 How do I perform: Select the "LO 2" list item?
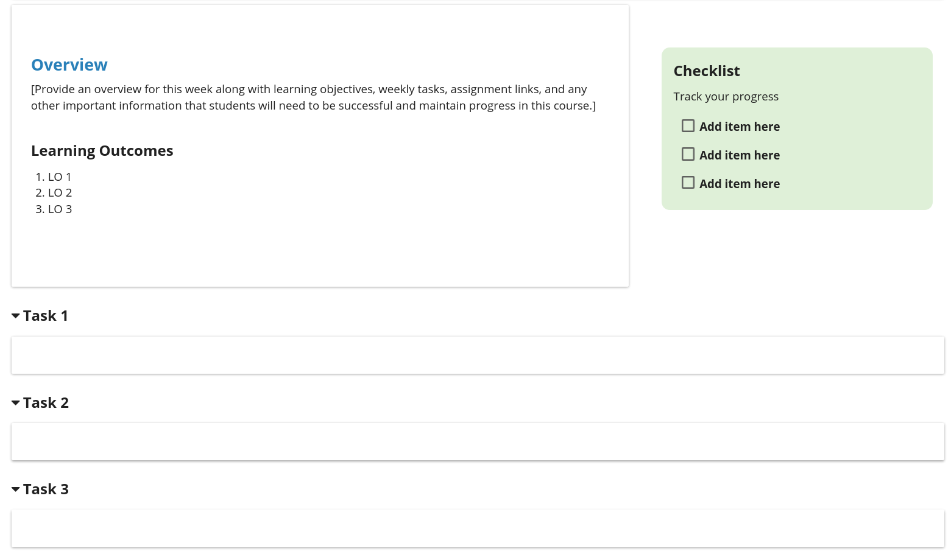(x=60, y=193)
